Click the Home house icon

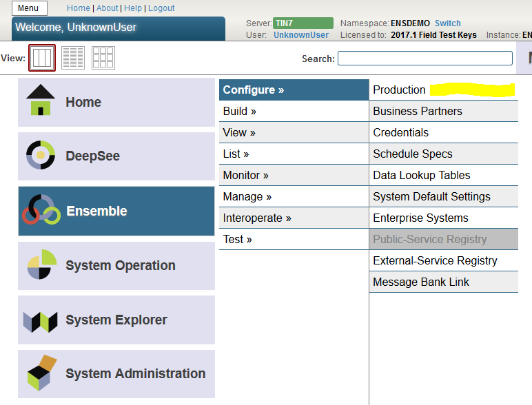click(x=41, y=100)
